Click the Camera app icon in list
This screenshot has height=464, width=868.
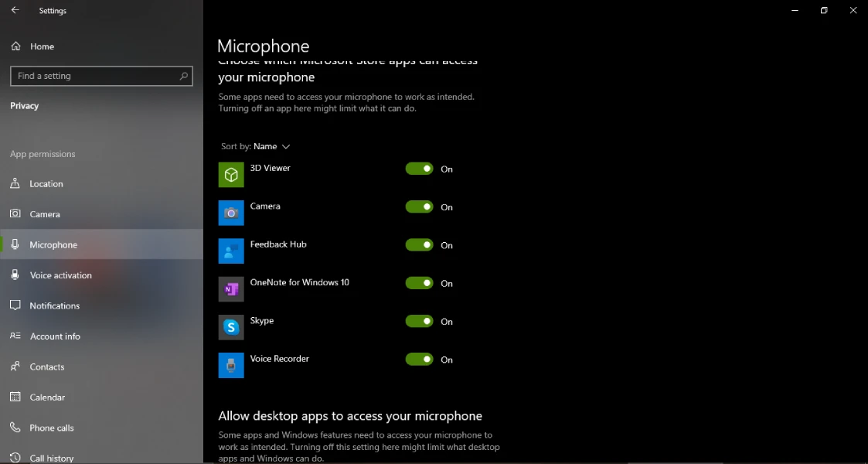[x=231, y=213]
